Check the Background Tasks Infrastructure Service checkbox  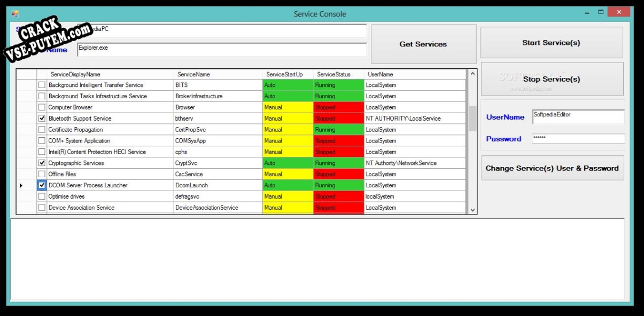[42, 96]
